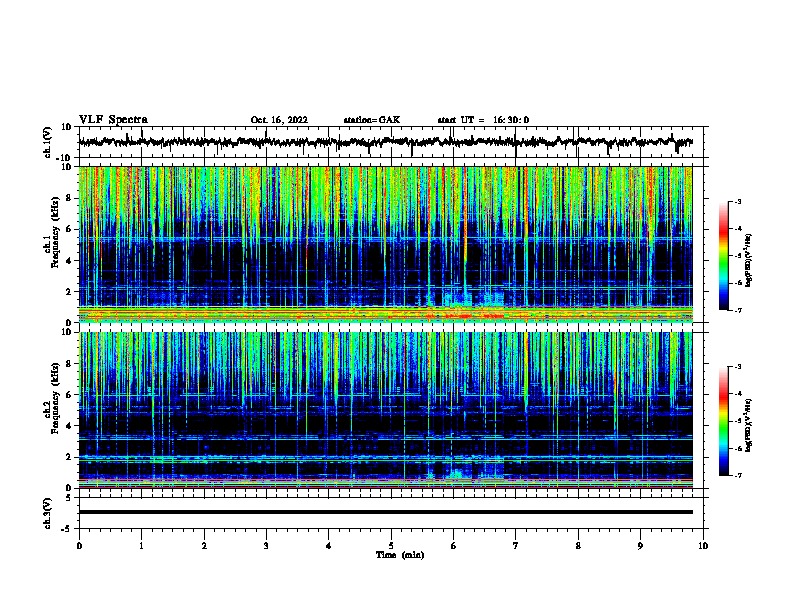Click the time axis tick '7'
This screenshot has height=612, width=792.
click(516, 546)
